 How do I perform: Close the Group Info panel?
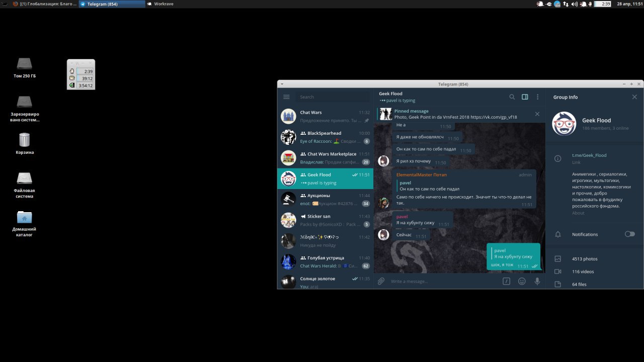pyautogui.click(x=634, y=97)
